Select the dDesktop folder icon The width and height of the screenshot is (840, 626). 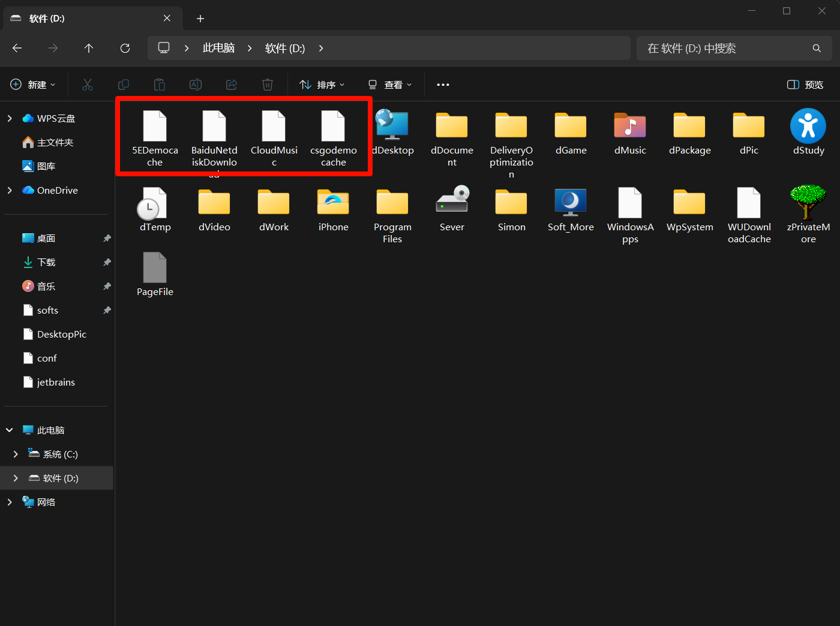[392, 125]
